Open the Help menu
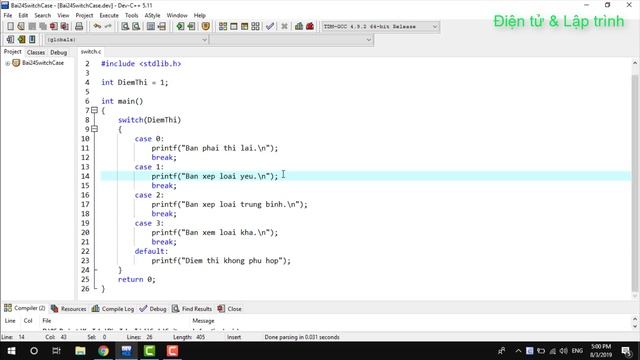This screenshot has height=360, width=640. pyautogui.click(x=200, y=16)
